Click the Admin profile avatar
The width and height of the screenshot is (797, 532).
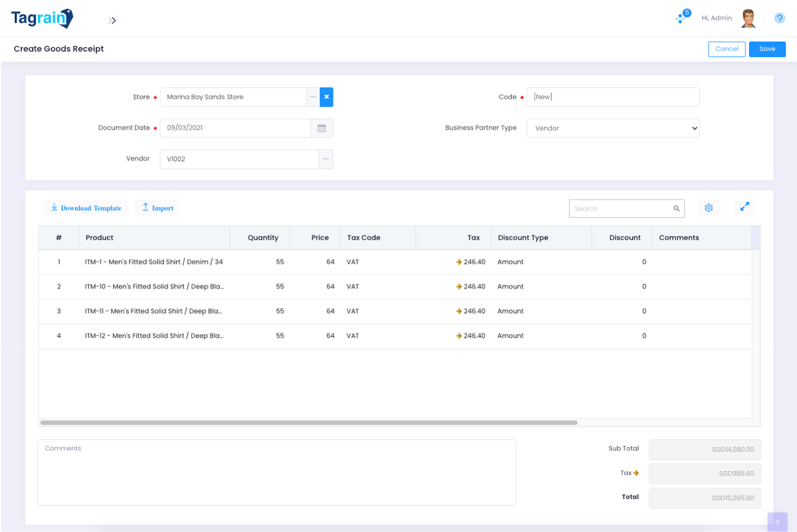(x=748, y=18)
